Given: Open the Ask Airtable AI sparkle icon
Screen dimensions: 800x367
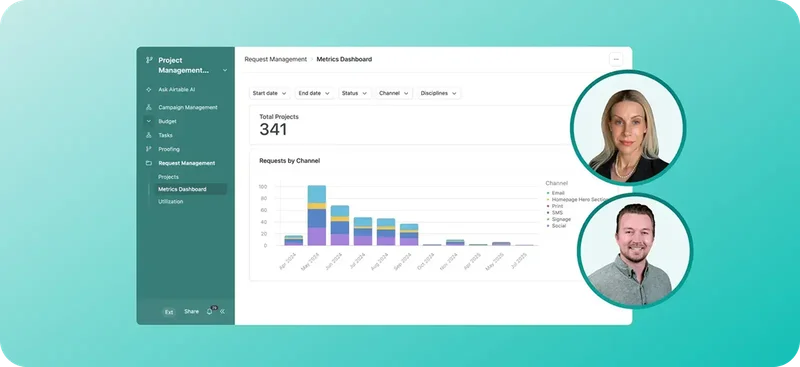Looking at the screenshot, I should pyautogui.click(x=148, y=89).
